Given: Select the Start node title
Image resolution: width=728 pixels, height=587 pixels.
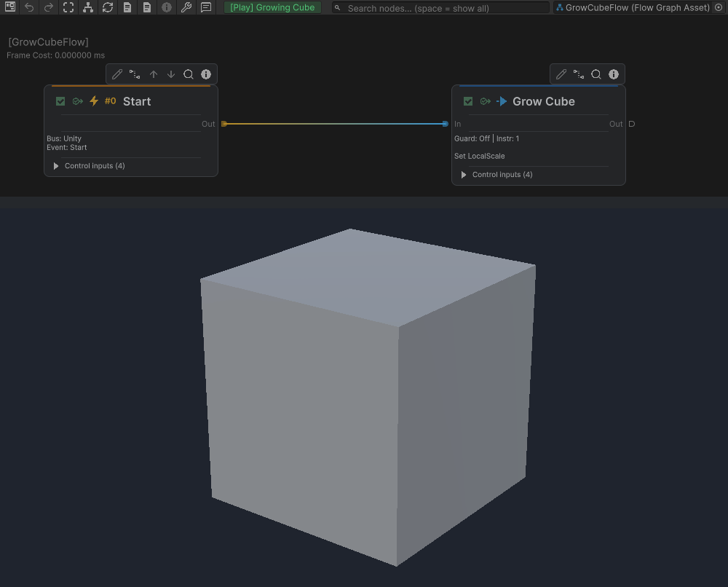Looking at the screenshot, I should [x=137, y=101].
